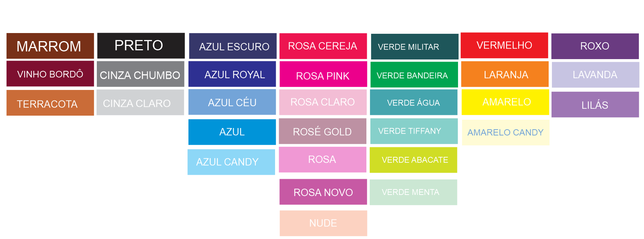644x239 pixels.
Task: Pick the VERDE TIFFANY color
Action: [x=414, y=131]
